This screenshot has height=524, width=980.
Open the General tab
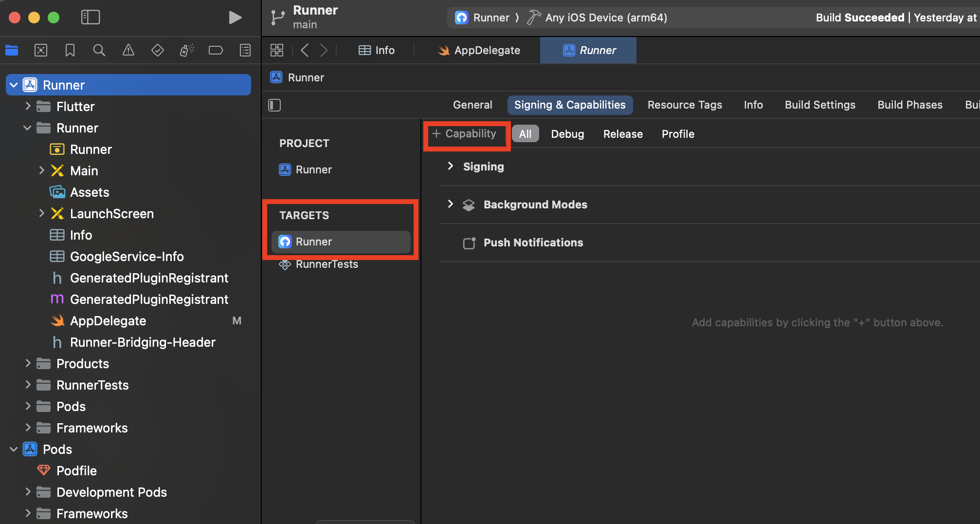(x=472, y=105)
